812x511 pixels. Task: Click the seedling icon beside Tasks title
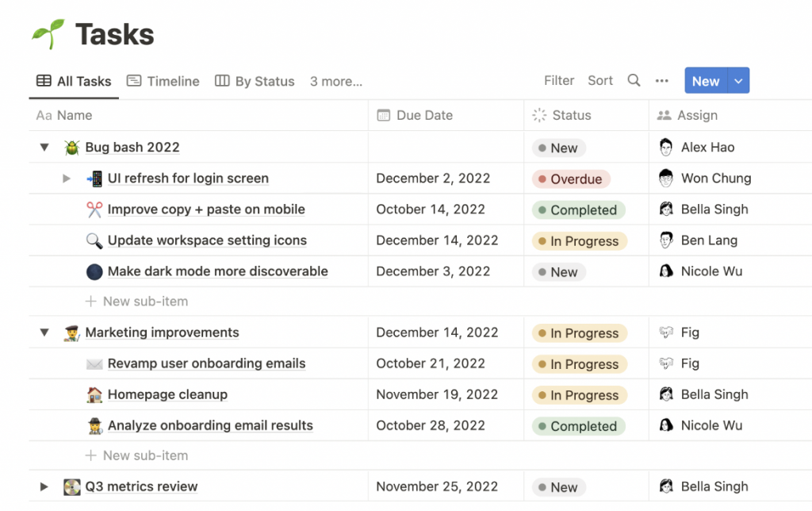[x=48, y=34]
